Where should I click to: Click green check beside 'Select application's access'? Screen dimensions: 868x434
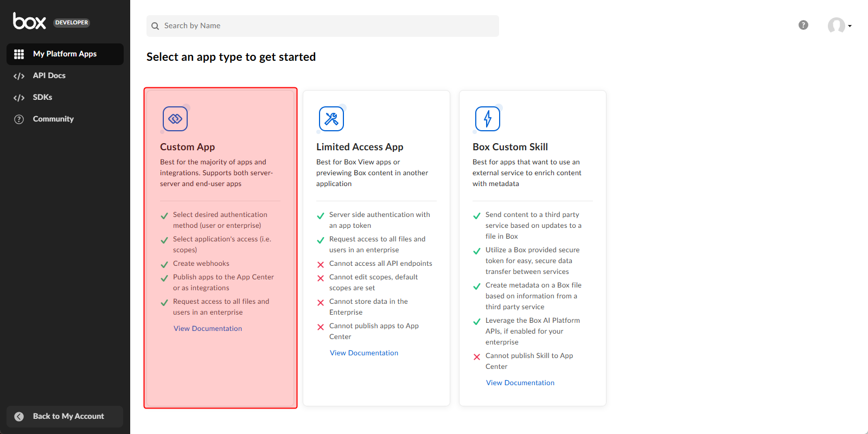pos(164,240)
